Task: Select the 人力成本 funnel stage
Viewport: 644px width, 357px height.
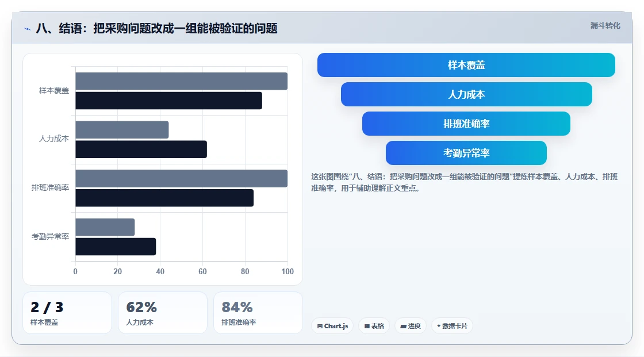Action: tap(466, 94)
